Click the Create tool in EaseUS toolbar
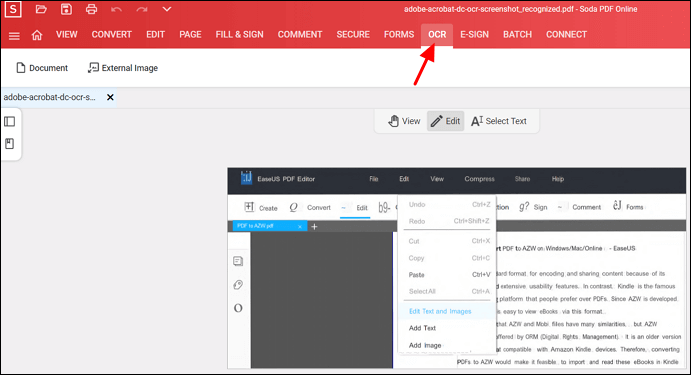This screenshot has width=691, height=375. [x=261, y=208]
